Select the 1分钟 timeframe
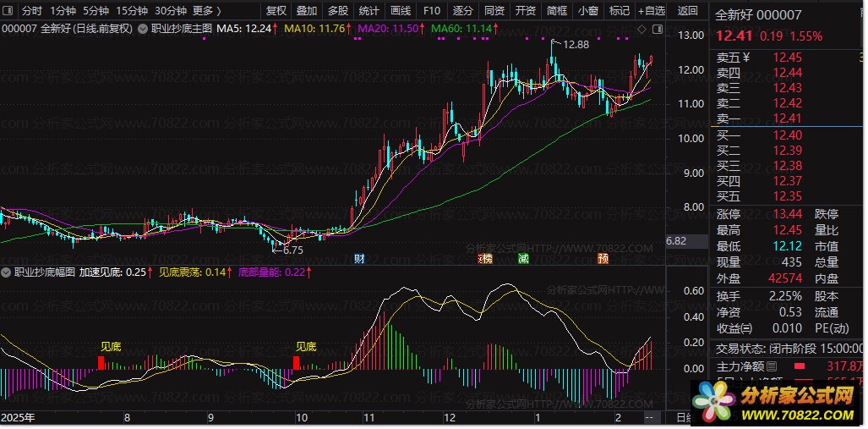This screenshot has height=429, width=868. point(62,11)
